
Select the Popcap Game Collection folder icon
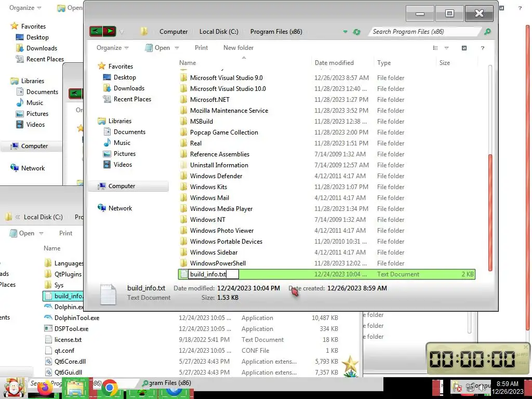pyautogui.click(x=183, y=132)
